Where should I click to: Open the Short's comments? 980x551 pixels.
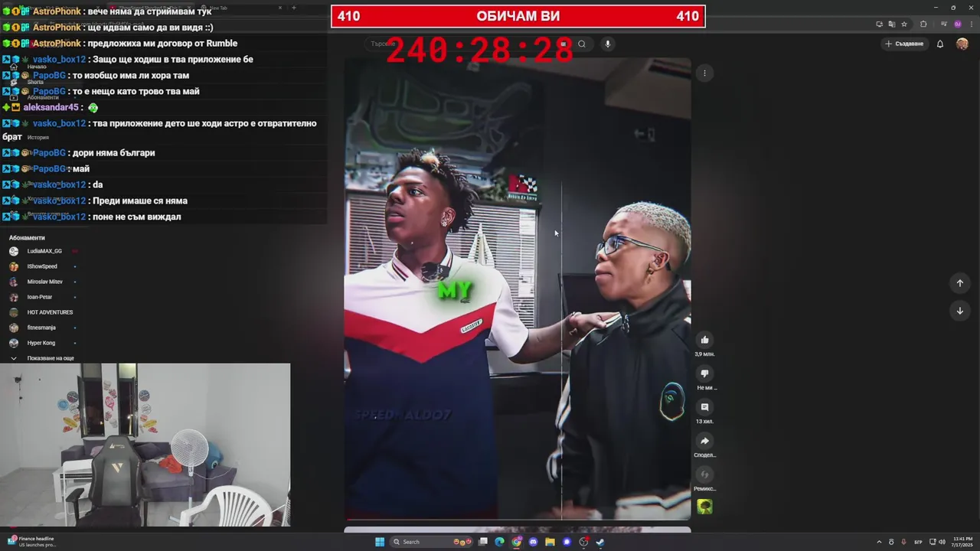click(x=705, y=407)
